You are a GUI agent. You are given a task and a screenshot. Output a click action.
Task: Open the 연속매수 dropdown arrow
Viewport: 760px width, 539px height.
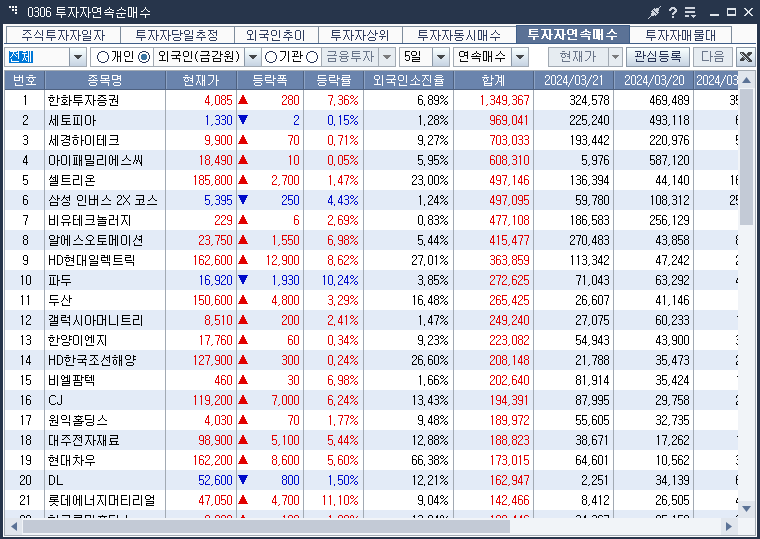coord(520,57)
